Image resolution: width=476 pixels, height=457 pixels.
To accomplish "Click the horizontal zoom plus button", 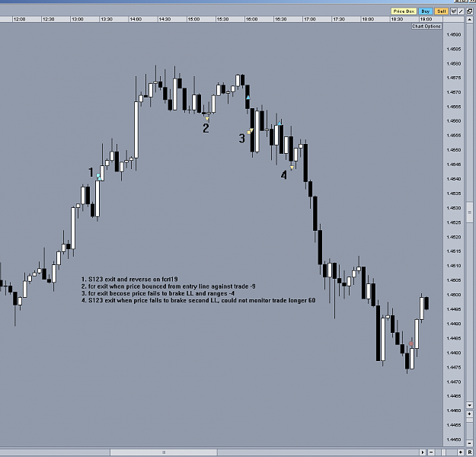I will [461, 452].
